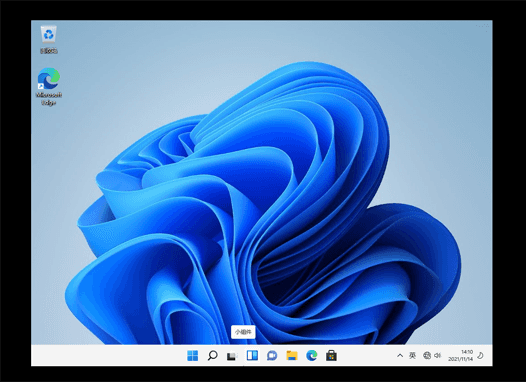This screenshot has width=526, height=382.
Task: Select Microsoft Edge desktop shortcut
Action: click(49, 87)
